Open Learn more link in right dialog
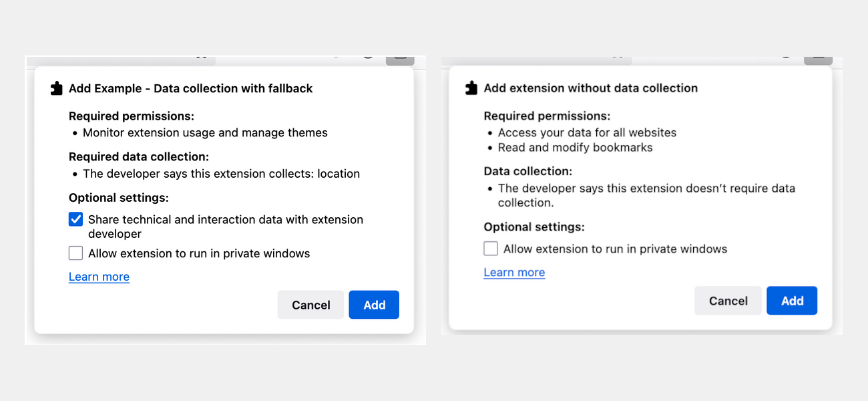This screenshot has width=868, height=401. point(514,272)
